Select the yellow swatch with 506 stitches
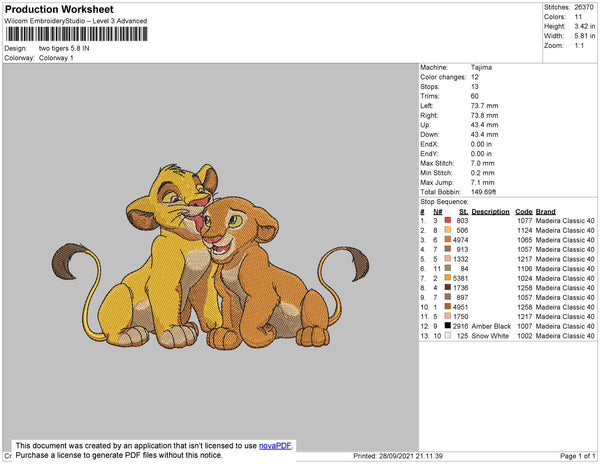The width and height of the screenshot is (600, 464). [447, 230]
